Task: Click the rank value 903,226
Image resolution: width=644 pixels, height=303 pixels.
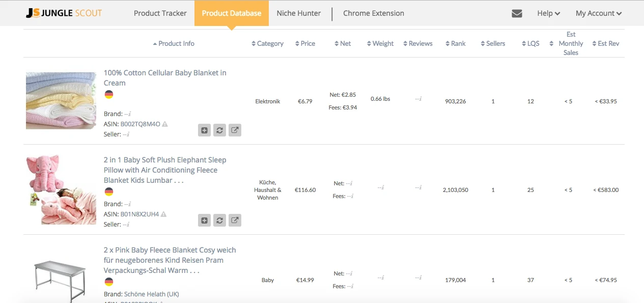Action: coord(455,101)
